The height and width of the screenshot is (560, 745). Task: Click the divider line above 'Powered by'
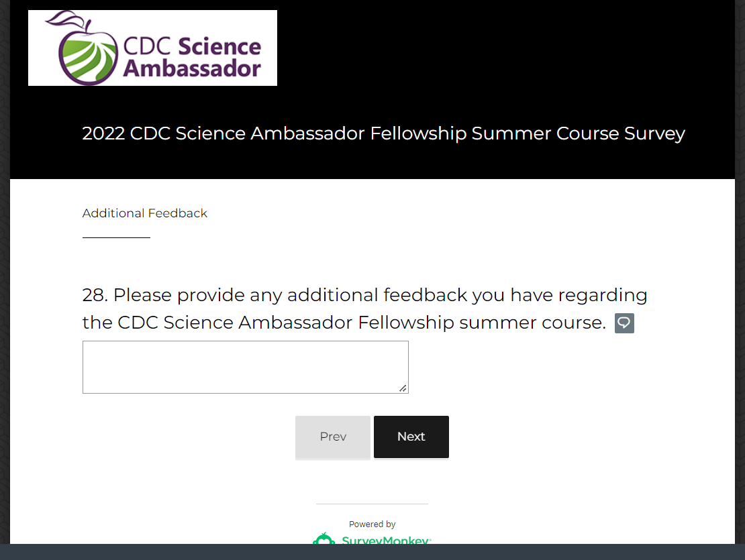pyautogui.click(x=372, y=504)
